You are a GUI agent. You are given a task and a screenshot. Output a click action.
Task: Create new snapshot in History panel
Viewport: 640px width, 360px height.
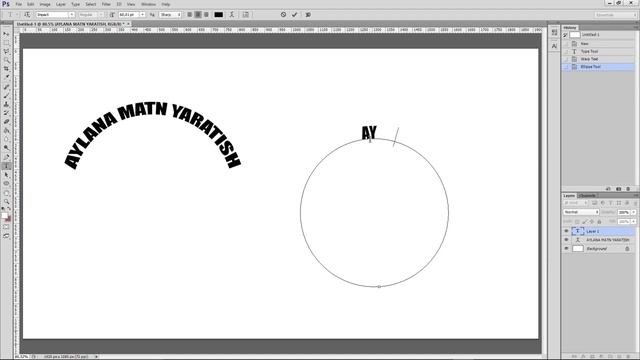(x=618, y=189)
